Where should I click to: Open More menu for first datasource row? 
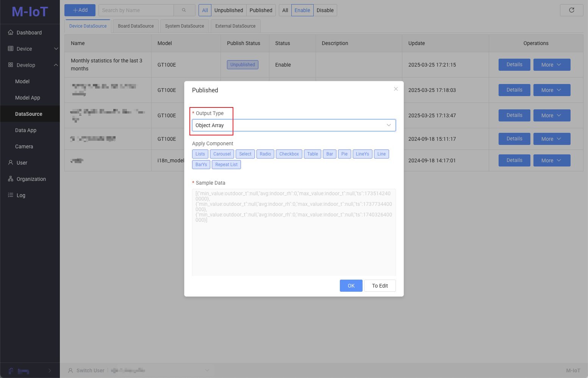552,65
